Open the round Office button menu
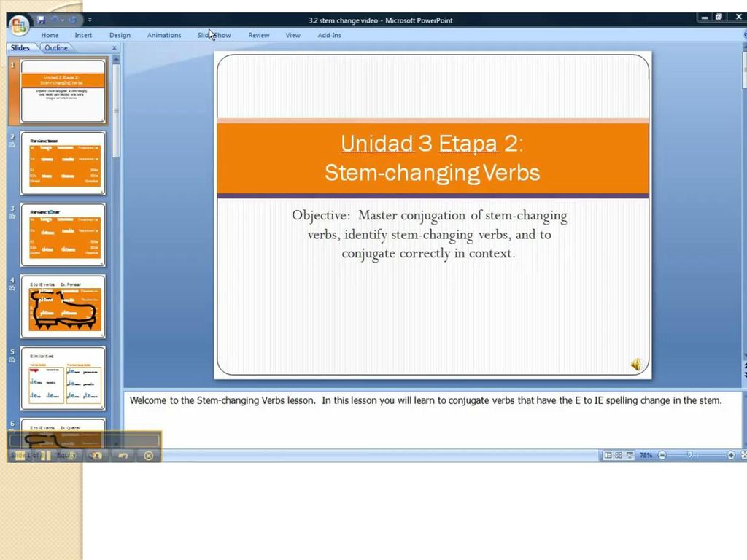The height and width of the screenshot is (560, 747). pos(19,25)
